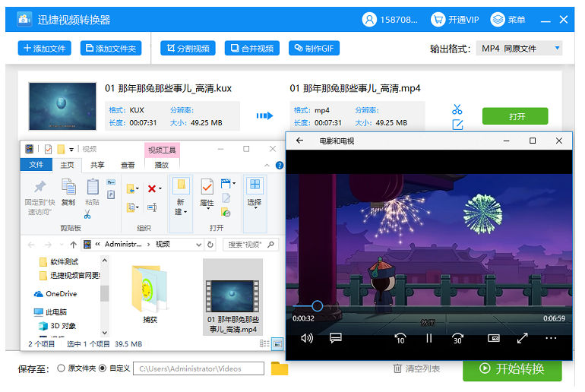This screenshot has height=392, width=585.
Task: Switch Explorer to large icons view
Action: 277,343
